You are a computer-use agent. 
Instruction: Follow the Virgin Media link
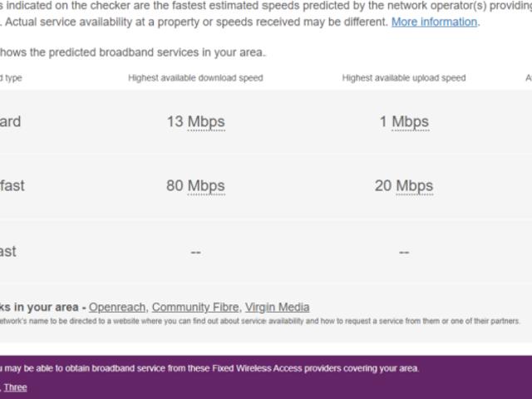click(277, 307)
